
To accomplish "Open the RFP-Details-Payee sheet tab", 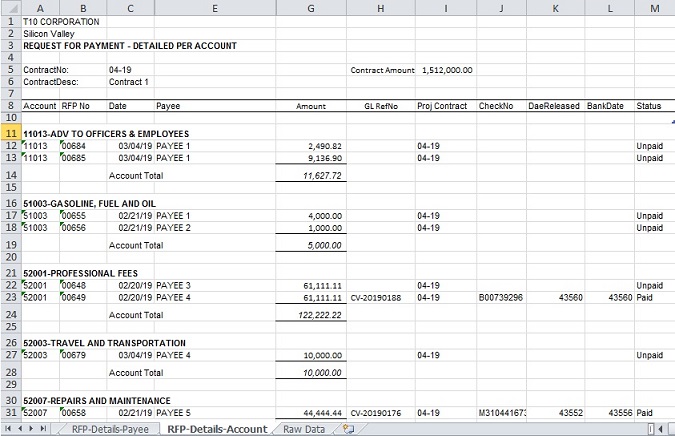I will pos(111,429).
